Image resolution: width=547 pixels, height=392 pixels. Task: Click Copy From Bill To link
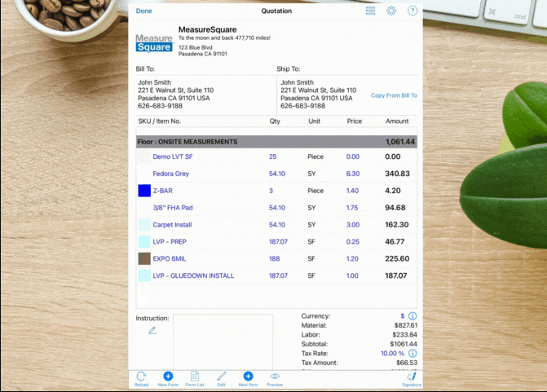pyautogui.click(x=394, y=95)
